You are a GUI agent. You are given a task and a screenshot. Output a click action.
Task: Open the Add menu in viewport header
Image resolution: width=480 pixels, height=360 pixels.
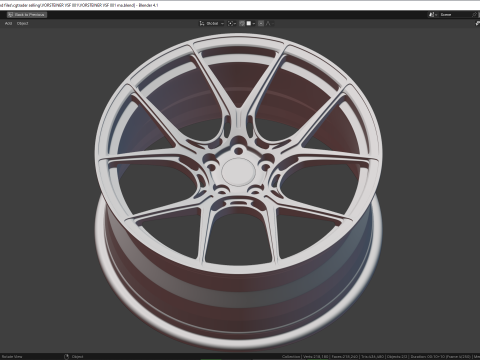[8, 23]
